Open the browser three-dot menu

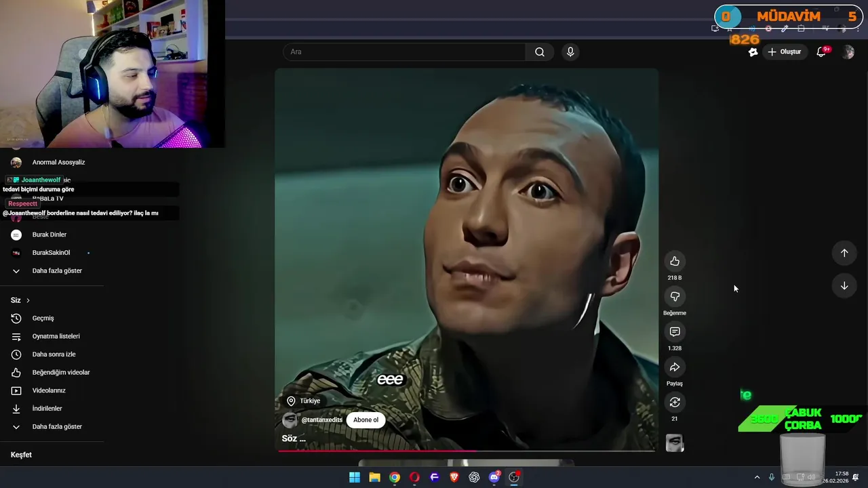point(857,28)
